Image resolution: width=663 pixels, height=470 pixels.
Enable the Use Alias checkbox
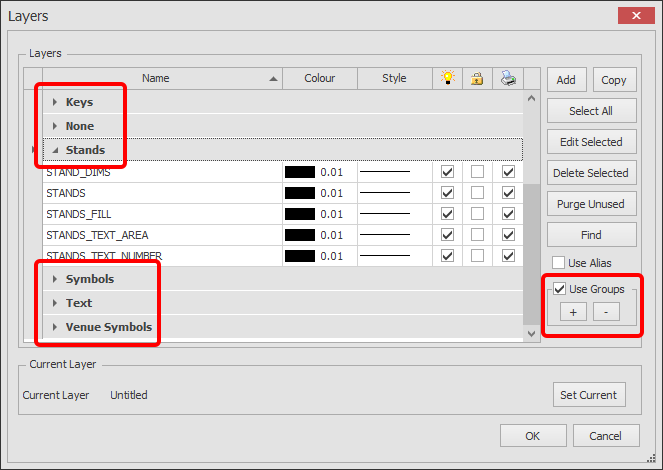[x=558, y=263]
